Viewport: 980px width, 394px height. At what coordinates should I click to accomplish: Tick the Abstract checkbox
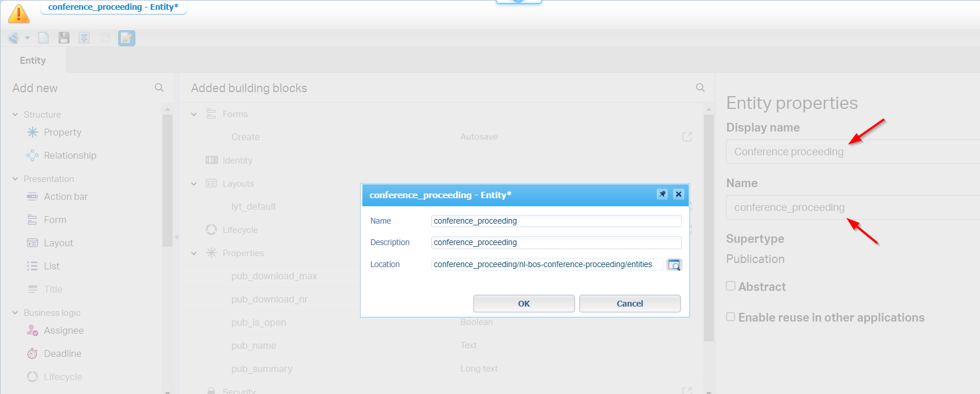click(x=731, y=286)
